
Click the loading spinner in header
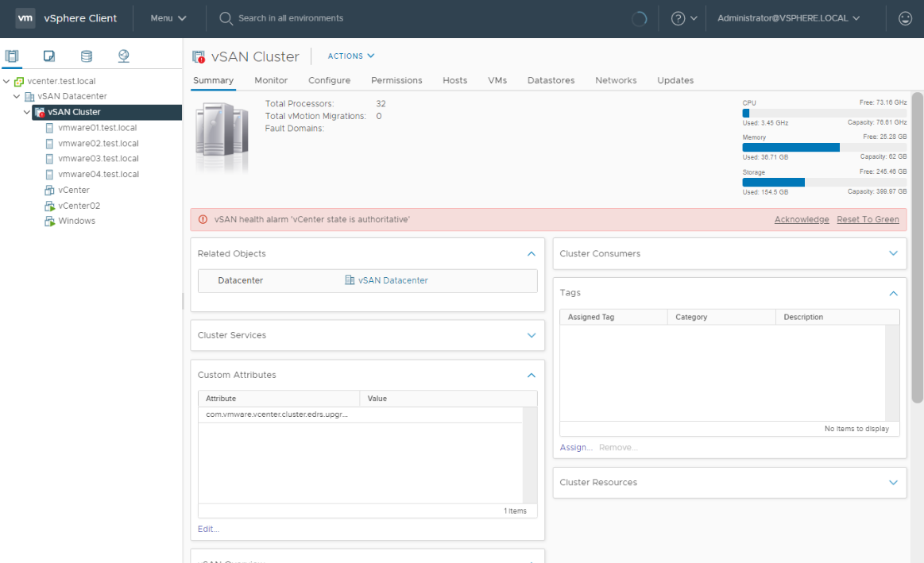[x=640, y=19]
